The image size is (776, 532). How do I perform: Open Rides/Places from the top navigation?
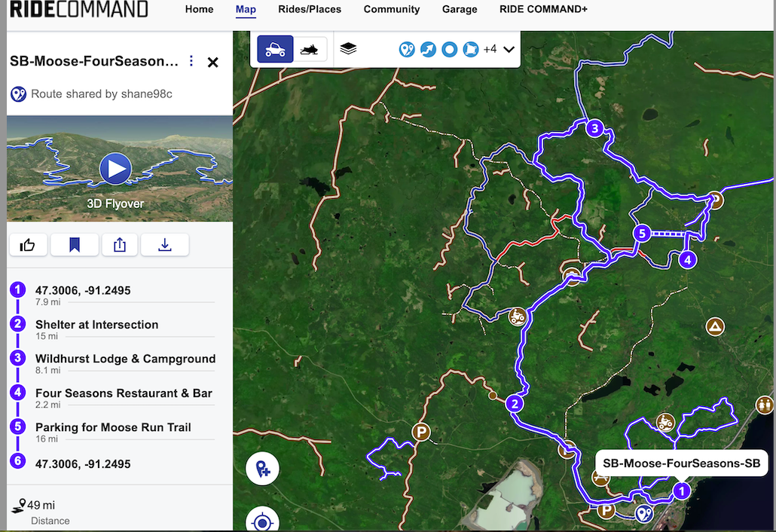pyautogui.click(x=310, y=9)
